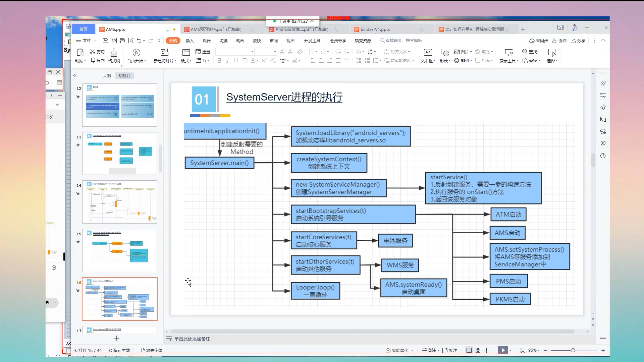Switch sidebar to 大纲 outline view
The image size is (644, 362).
(x=107, y=76)
